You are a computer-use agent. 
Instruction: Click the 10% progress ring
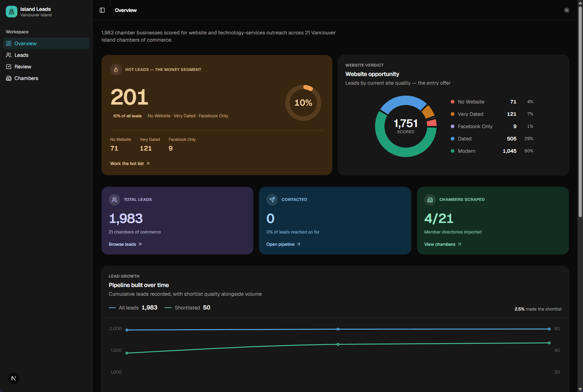(x=303, y=103)
